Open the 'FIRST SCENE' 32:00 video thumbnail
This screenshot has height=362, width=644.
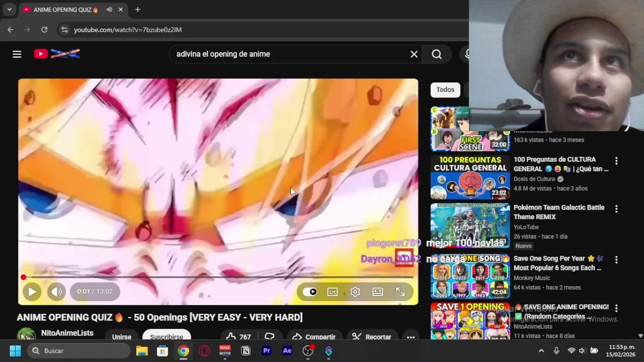470,129
